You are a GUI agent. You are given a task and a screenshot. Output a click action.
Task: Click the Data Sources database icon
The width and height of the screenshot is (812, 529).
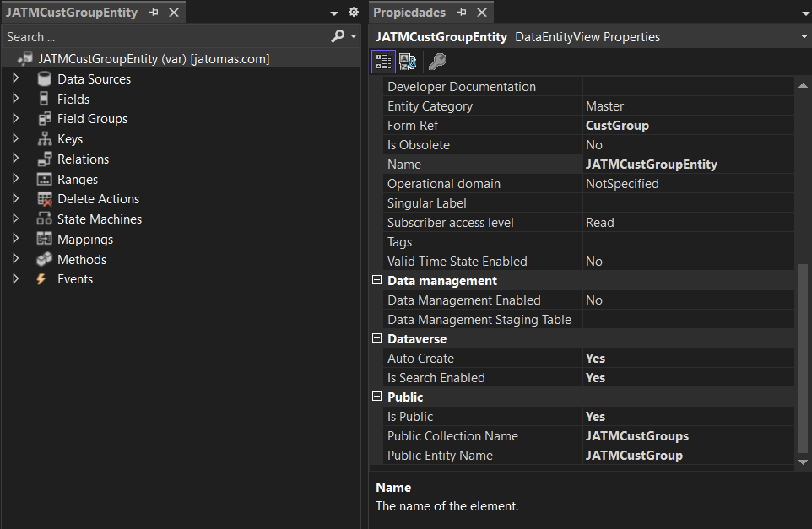(45, 78)
